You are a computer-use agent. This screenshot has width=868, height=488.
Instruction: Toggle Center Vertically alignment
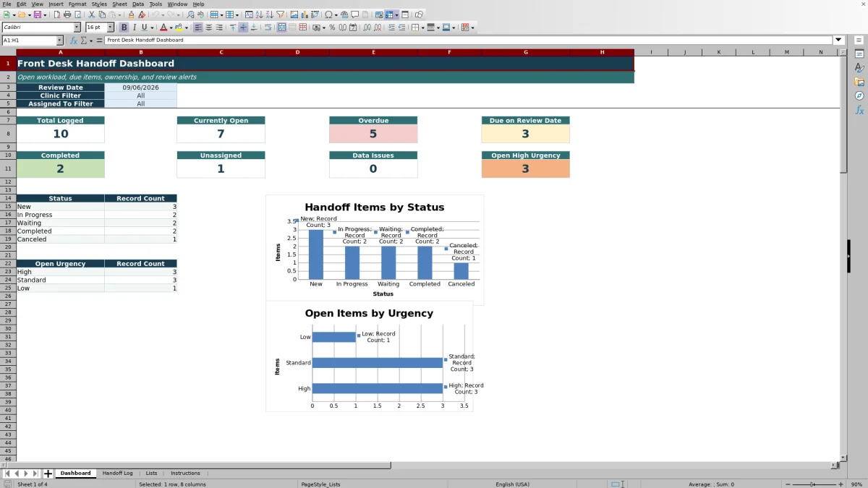[x=243, y=27]
